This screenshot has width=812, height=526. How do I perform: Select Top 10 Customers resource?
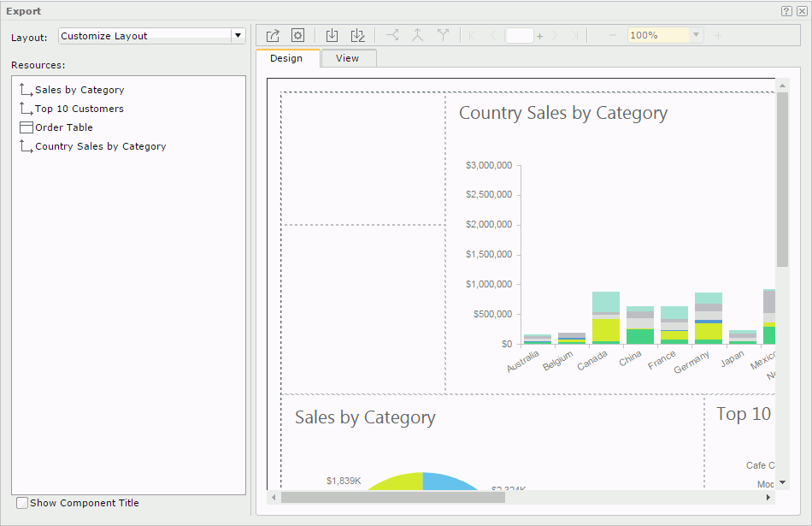click(x=80, y=109)
